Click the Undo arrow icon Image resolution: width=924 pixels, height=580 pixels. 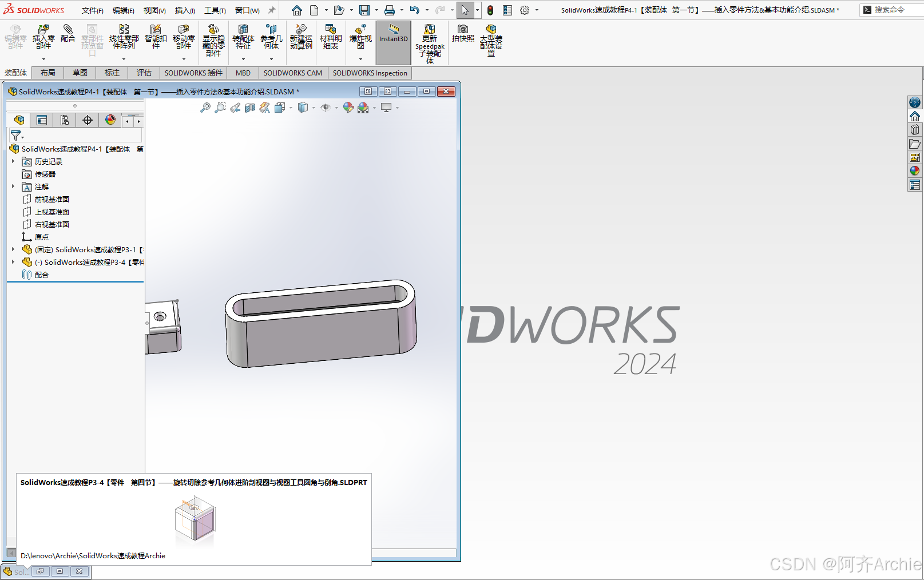[415, 10]
